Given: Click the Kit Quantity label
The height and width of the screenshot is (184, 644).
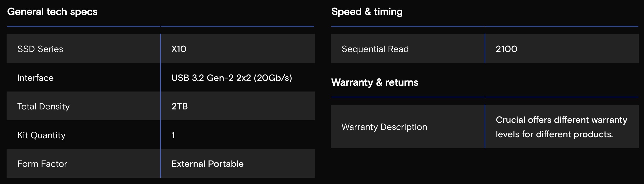Looking at the screenshot, I should coord(41,135).
